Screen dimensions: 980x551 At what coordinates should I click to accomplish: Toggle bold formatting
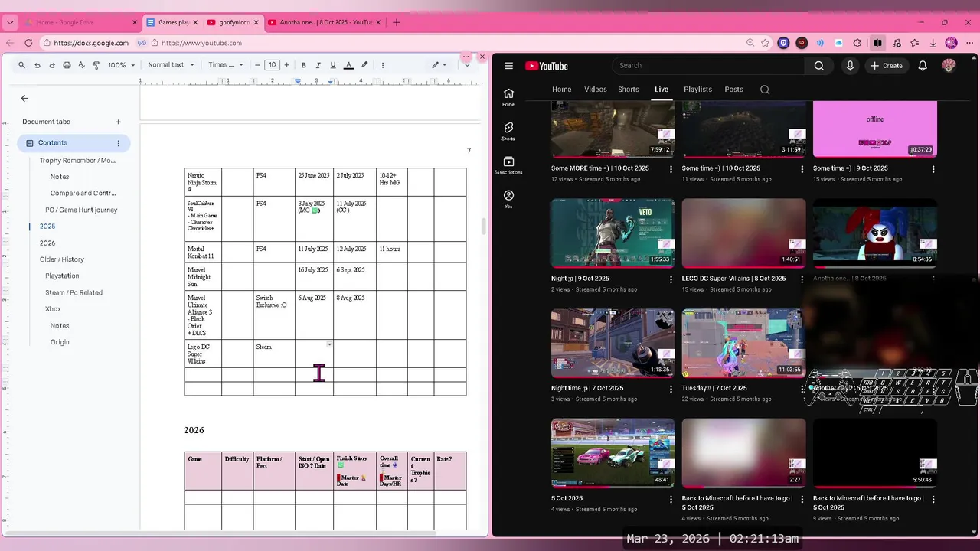click(304, 65)
